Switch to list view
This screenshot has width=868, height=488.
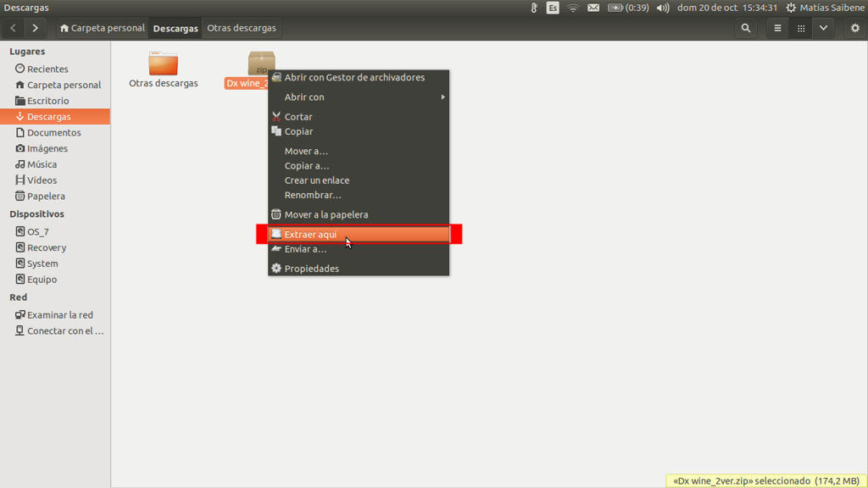coord(778,28)
